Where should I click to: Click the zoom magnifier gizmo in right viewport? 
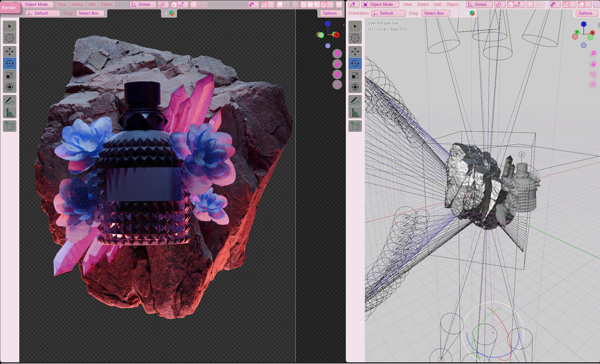[x=593, y=54]
